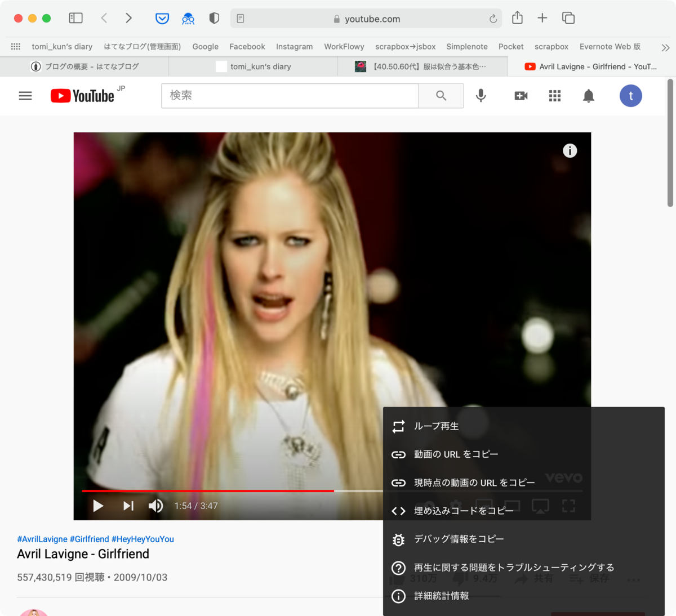Viewport: 676px width, 616px height.
Task: Select 埋め込みコードをコピー
Action: coord(524,511)
